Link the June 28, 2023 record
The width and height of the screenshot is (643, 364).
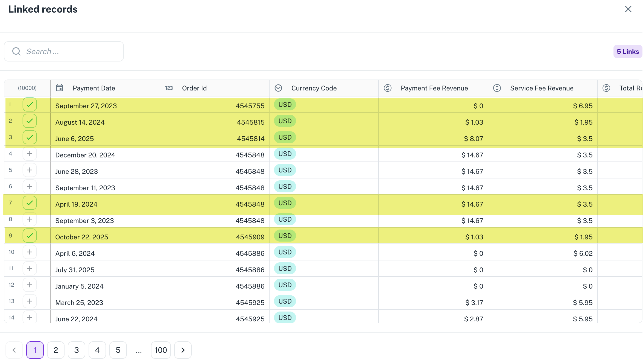(x=30, y=170)
